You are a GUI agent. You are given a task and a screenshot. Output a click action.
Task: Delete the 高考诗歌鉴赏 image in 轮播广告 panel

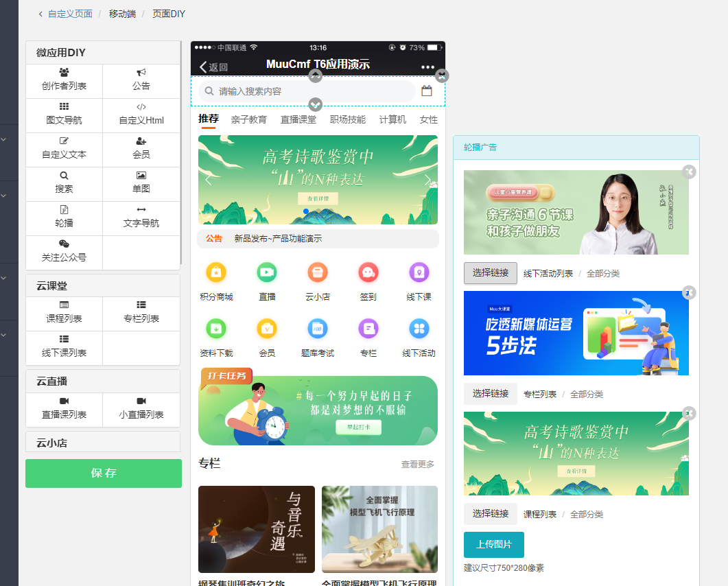(689, 413)
